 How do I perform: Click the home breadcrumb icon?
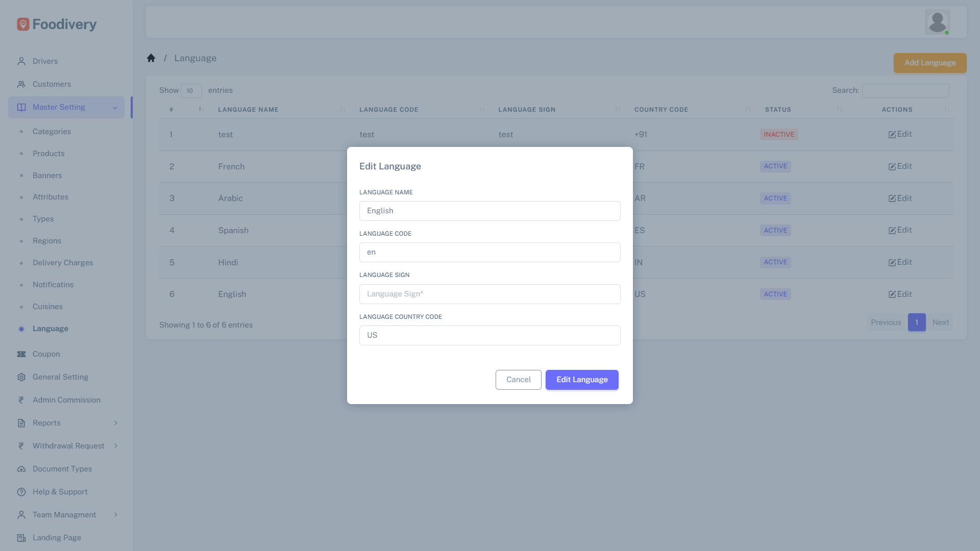point(151,58)
